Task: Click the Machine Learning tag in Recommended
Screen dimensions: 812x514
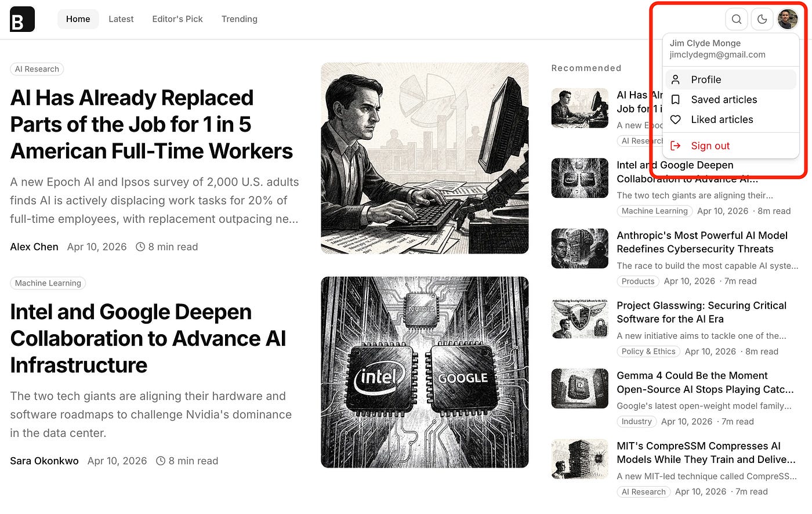Action: 655,211
